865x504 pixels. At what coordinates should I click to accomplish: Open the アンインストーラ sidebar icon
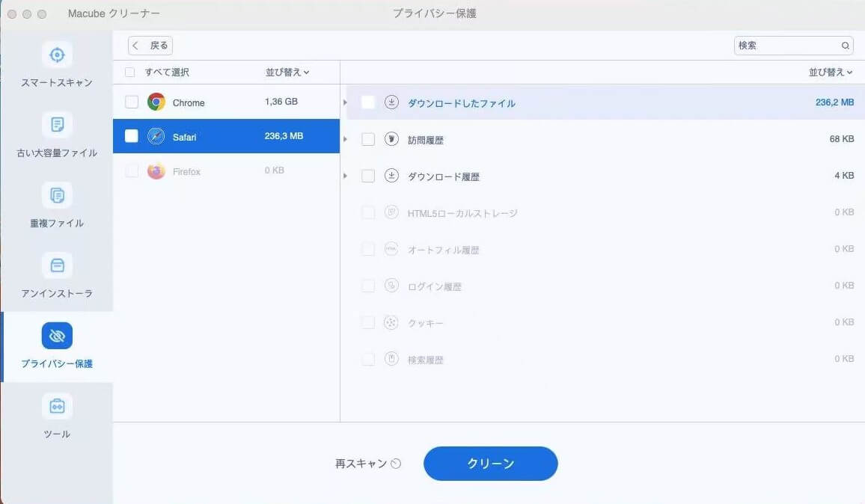click(x=57, y=265)
